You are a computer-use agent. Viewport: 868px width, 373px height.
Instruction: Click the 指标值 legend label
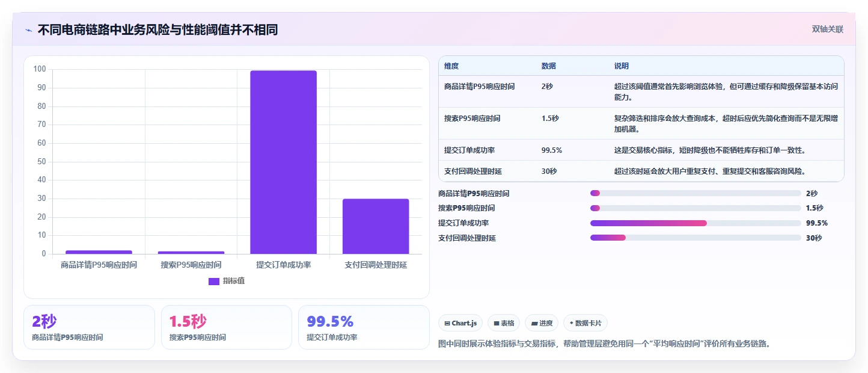(x=234, y=281)
